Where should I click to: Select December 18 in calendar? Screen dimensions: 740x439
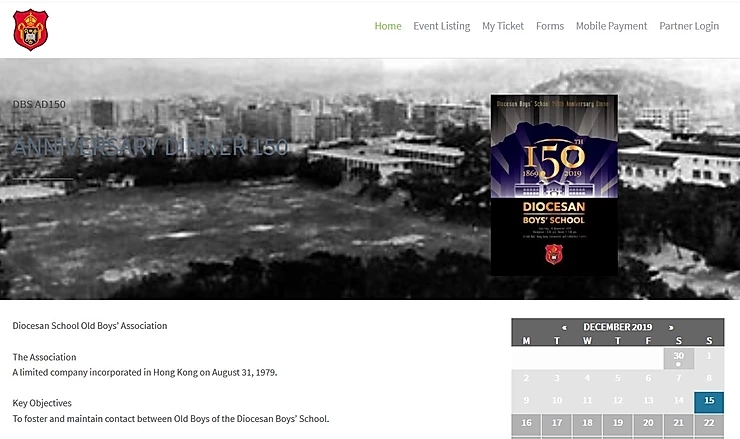click(587, 425)
